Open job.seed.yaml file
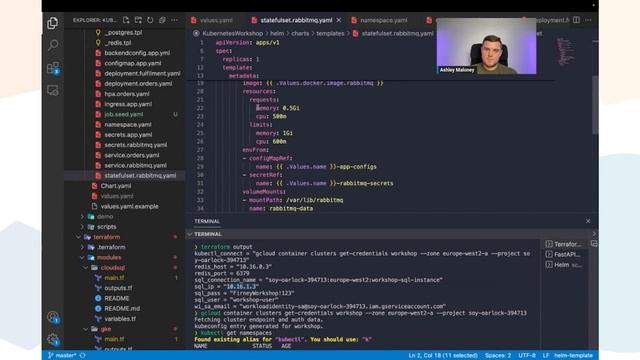 pos(124,114)
